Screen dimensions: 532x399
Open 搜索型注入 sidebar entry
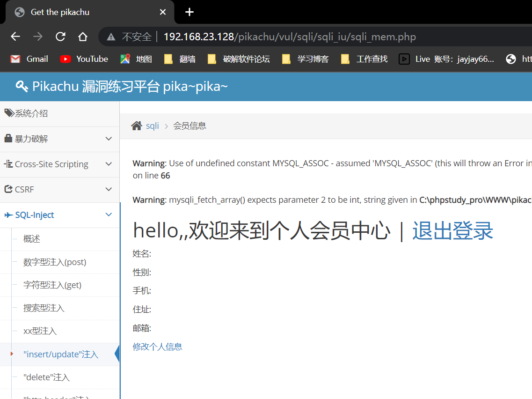click(x=44, y=308)
